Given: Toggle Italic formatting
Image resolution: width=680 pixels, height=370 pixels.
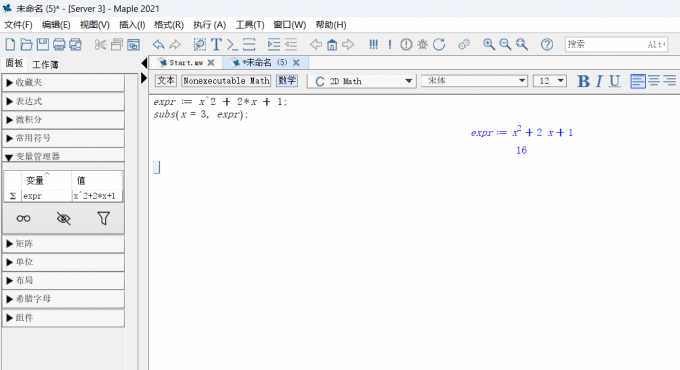Looking at the screenshot, I should pos(599,81).
